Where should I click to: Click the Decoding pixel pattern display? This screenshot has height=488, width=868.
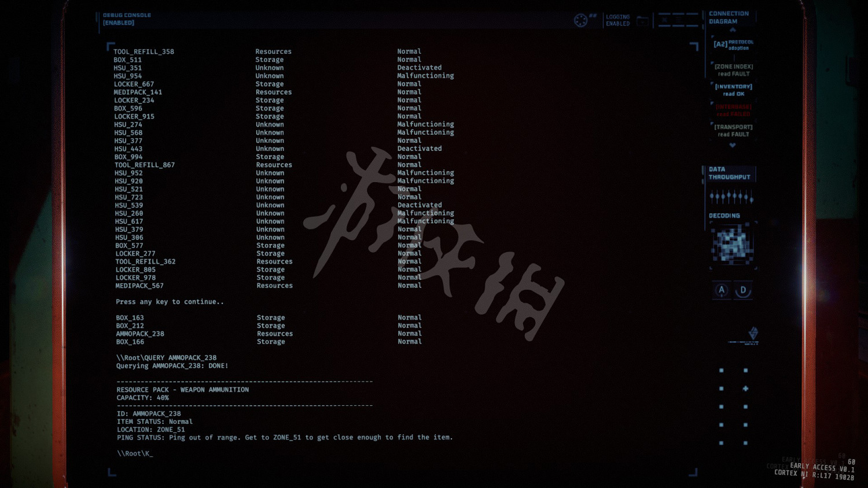coord(732,245)
